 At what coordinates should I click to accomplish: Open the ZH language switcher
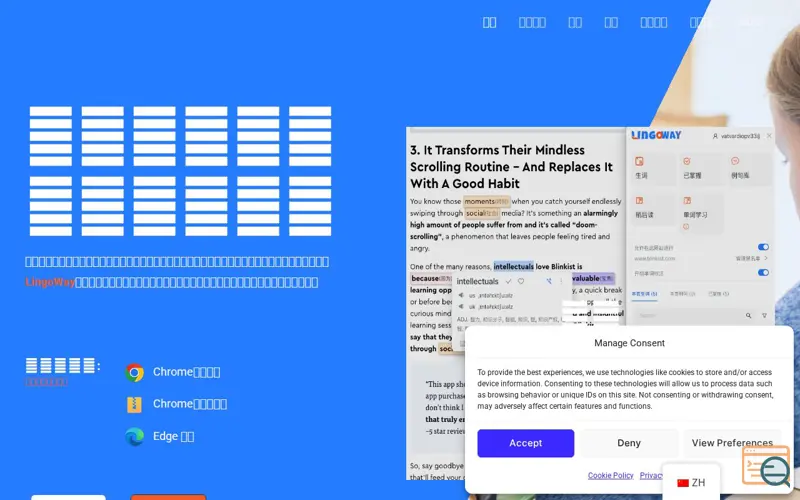pyautogui.click(x=691, y=482)
